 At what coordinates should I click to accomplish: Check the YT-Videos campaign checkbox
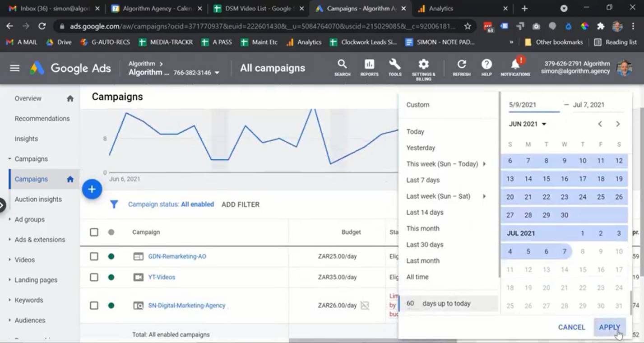[94, 277]
